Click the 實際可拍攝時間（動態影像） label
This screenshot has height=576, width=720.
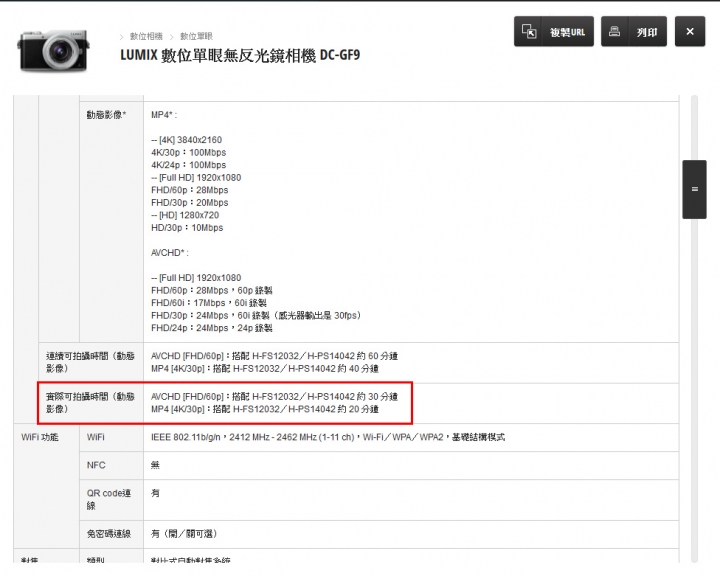90,403
